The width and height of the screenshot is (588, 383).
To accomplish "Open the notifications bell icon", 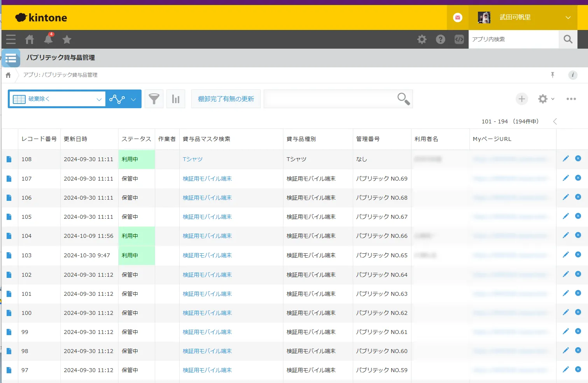I will point(49,39).
